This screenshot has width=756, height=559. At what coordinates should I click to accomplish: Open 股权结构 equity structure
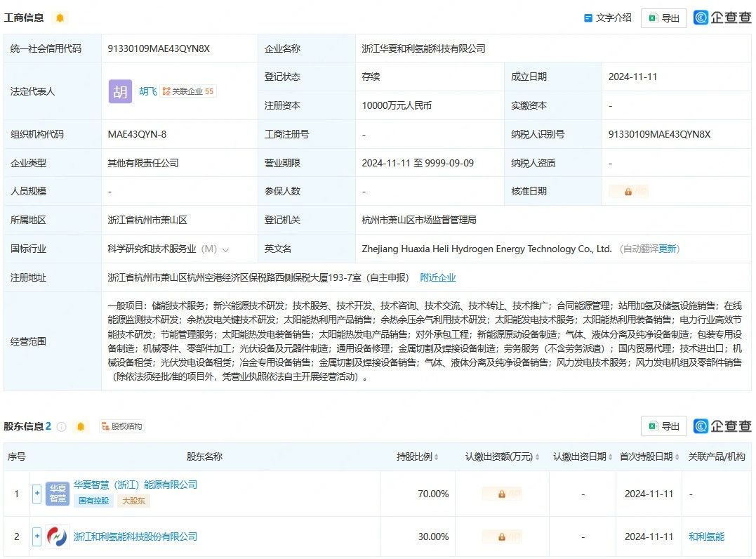(x=122, y=426)
